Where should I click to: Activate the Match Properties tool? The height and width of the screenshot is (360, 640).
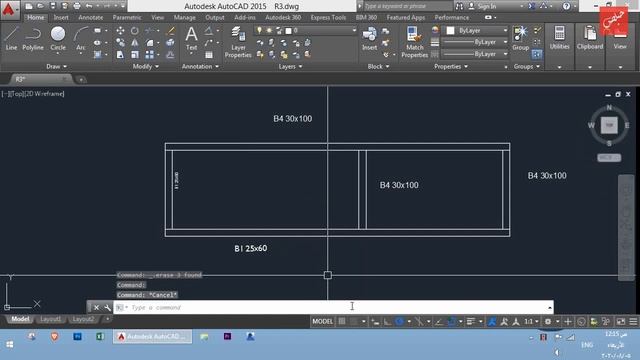[x=414, y=42]
